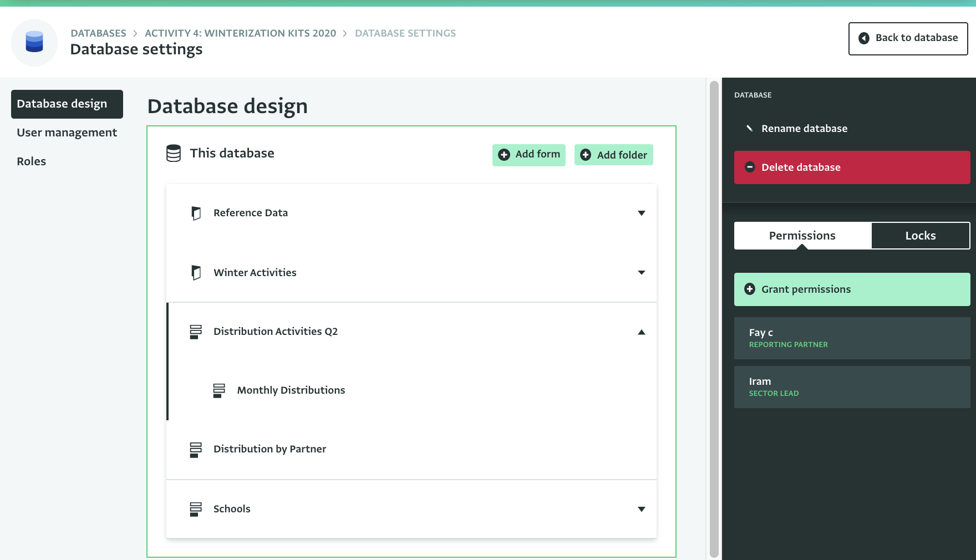
Task: Expand the Winter Activities folder
Action: [641, 272]
